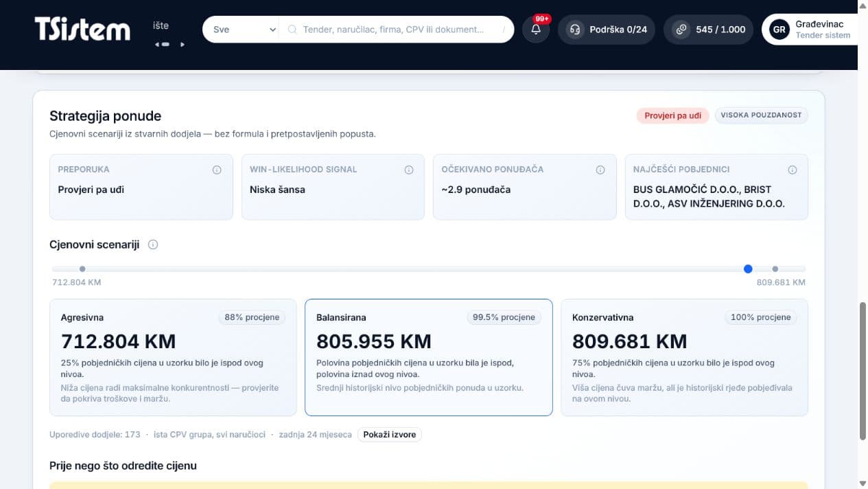Focus the tender search input field

point(393,30)
